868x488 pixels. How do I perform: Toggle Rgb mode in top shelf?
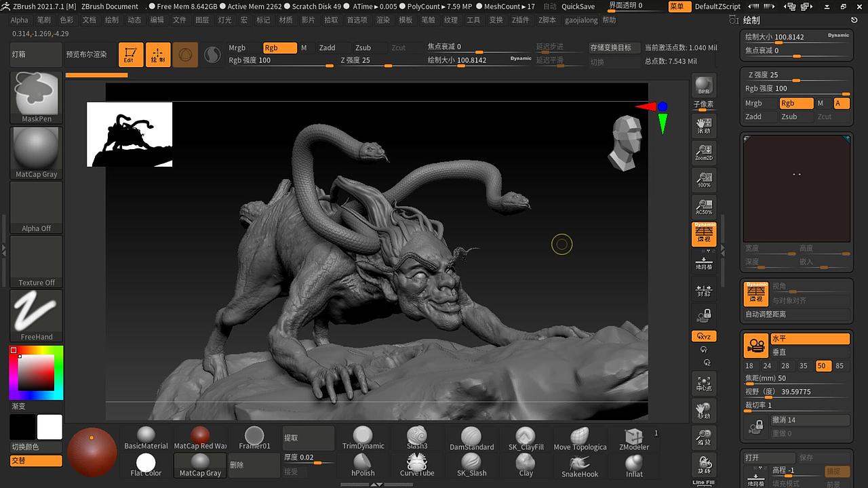click(280, 48)
